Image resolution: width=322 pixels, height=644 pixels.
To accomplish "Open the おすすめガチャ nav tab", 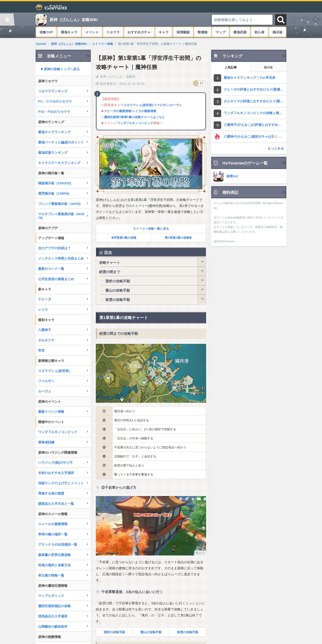I will tap(139, 32).
